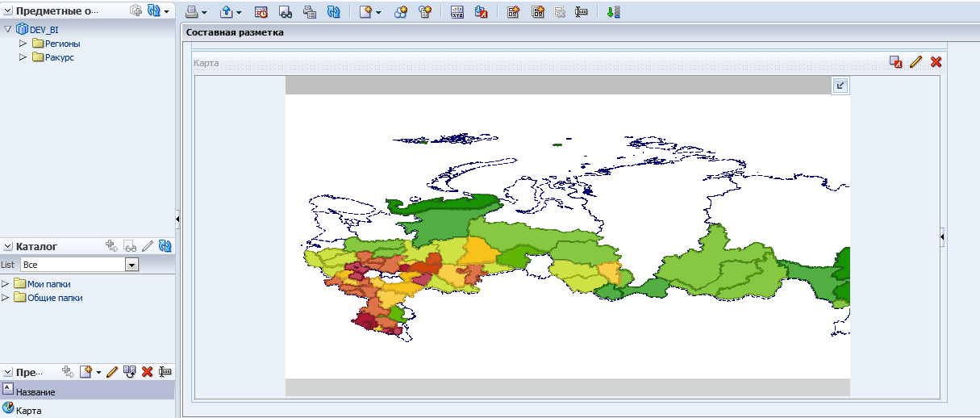Click the collapse arrow at the map's top-right corner
Screen dimensions: 980x418
pos(840,86)
